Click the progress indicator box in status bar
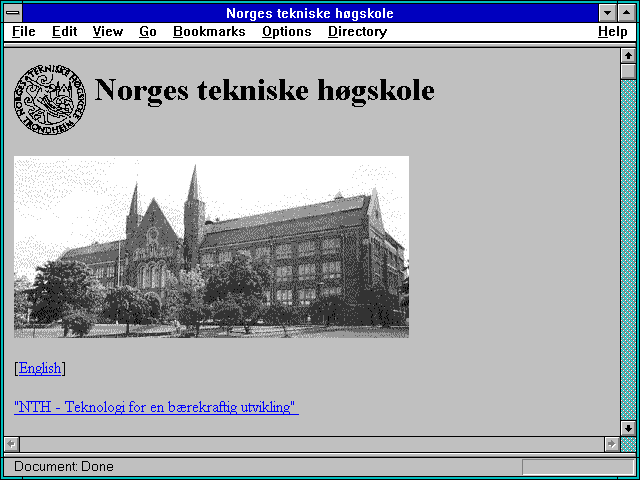The width and height of the screenshot is (640, 480). pos(578,467)
